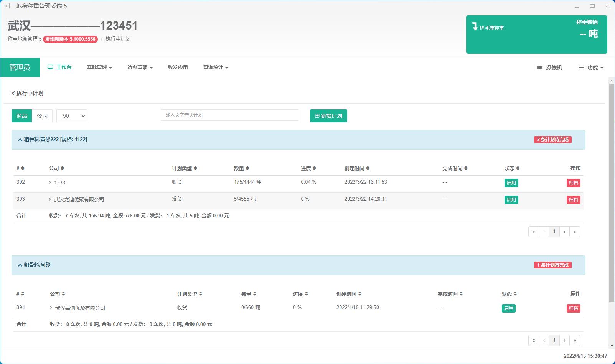Click the 执行中计划 breadcrumb text

118,39
